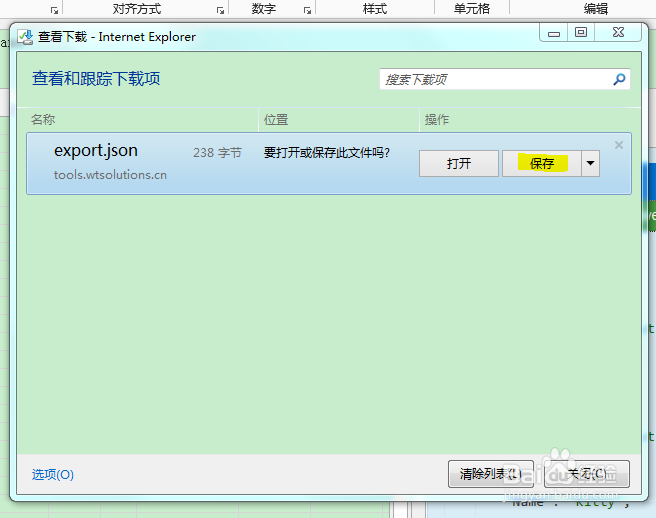Save the export.json download
This screenshot has height=518, width=656.
pos(541,163)
